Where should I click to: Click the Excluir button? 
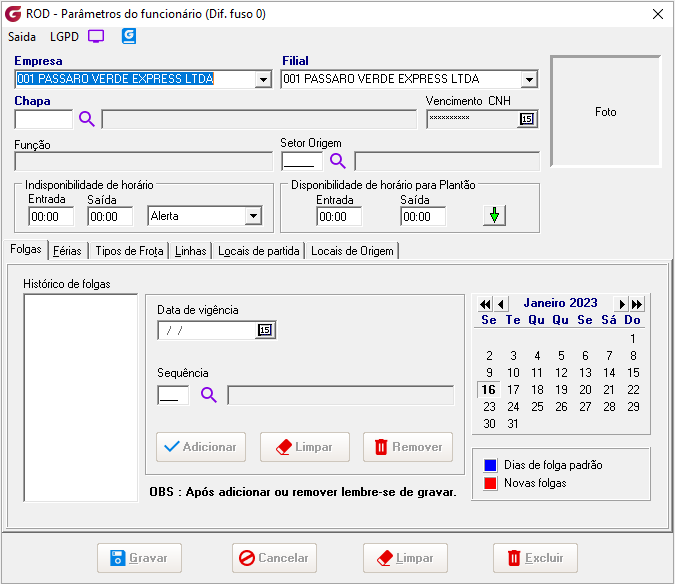coord(536,558)
